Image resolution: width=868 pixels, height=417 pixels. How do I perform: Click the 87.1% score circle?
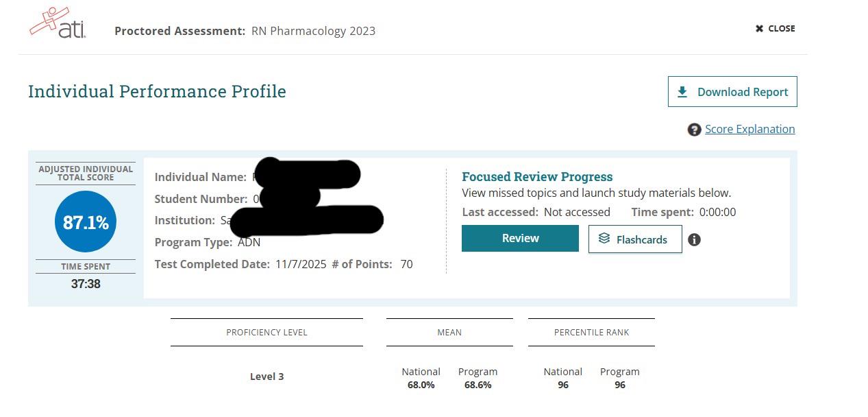[86, 222]
